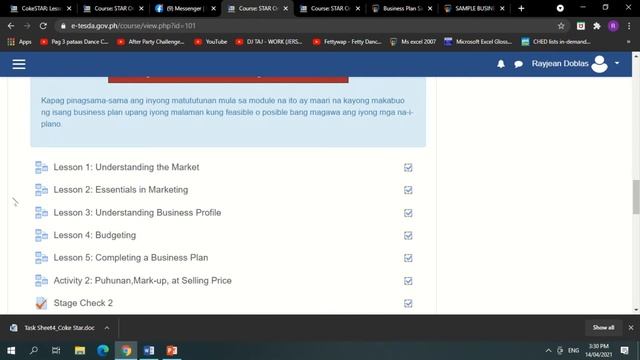This screenshot has height=360, width=640.
Task: Open PowerPoint from the taskbar
Action: tap(172, 351)
